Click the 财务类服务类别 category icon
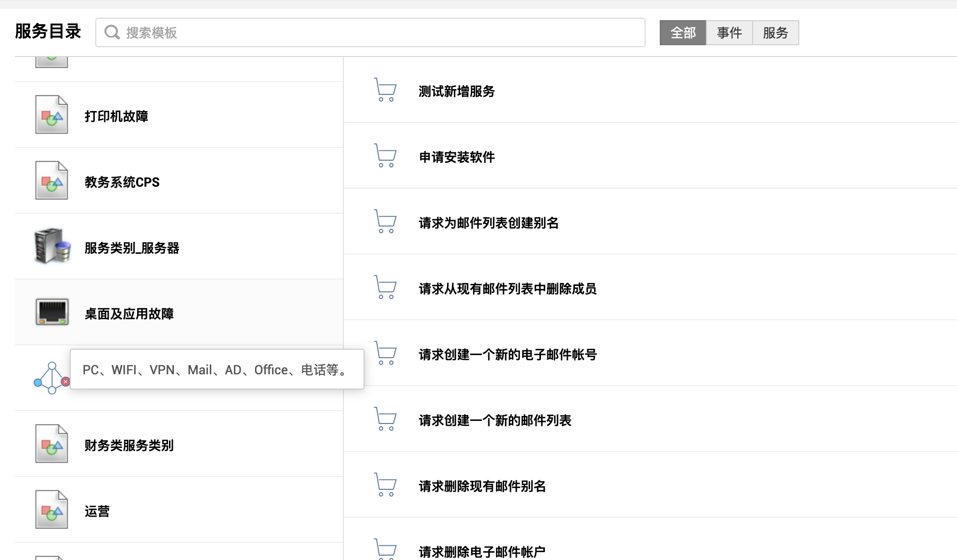The height and width of the screenshot is (560, 957). coord(51,444)
